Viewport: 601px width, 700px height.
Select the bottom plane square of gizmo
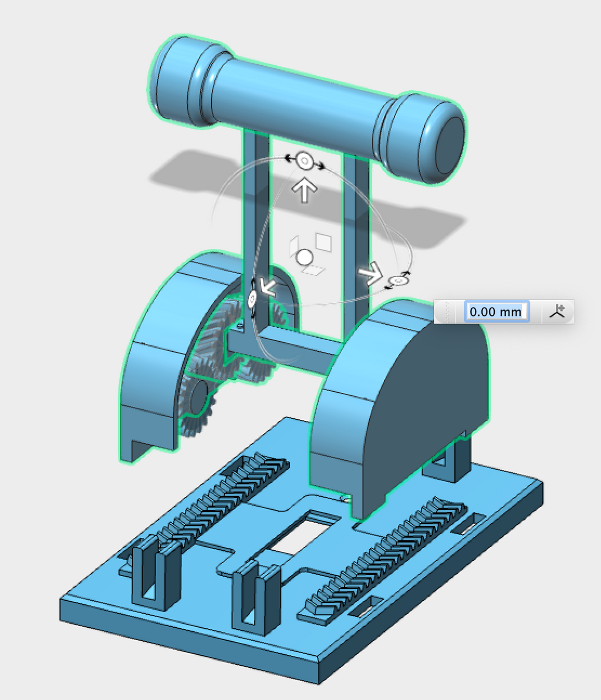tap(313, 270)
